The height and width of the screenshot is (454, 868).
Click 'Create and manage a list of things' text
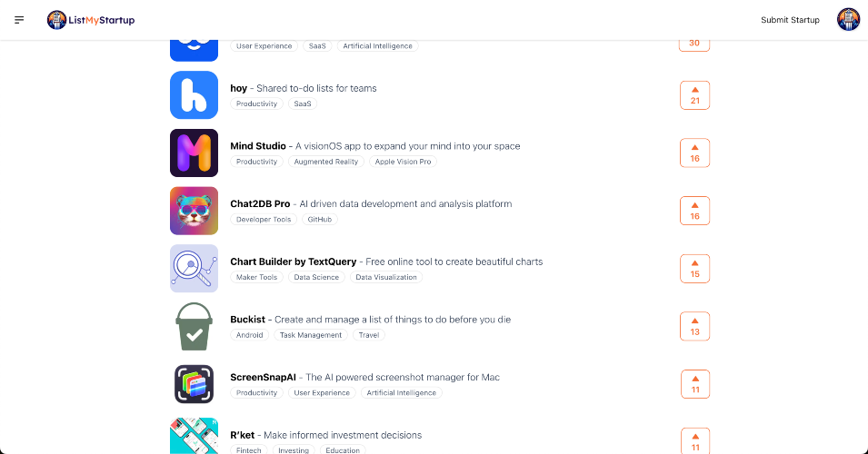coord(393,319)
